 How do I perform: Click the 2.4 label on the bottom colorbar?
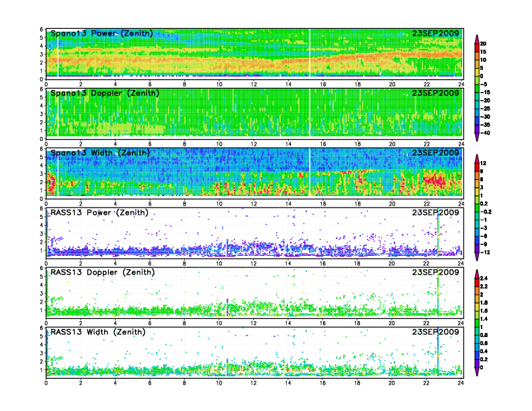(x=484, y=278)
